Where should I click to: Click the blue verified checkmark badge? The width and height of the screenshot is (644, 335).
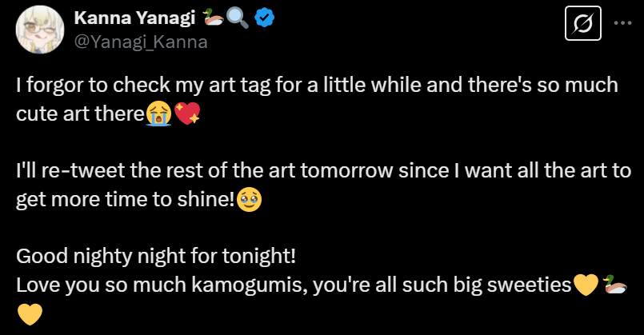(x=265, y=18)
